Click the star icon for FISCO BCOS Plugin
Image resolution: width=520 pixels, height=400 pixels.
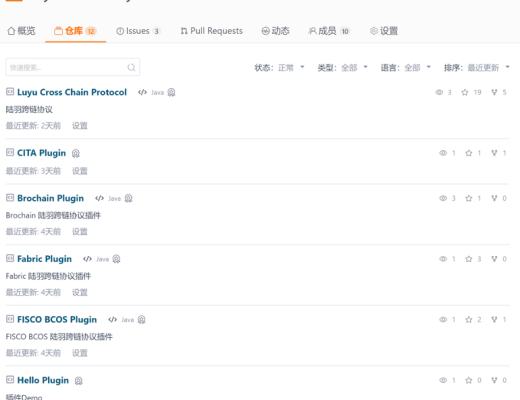click(x=469, y=320)
